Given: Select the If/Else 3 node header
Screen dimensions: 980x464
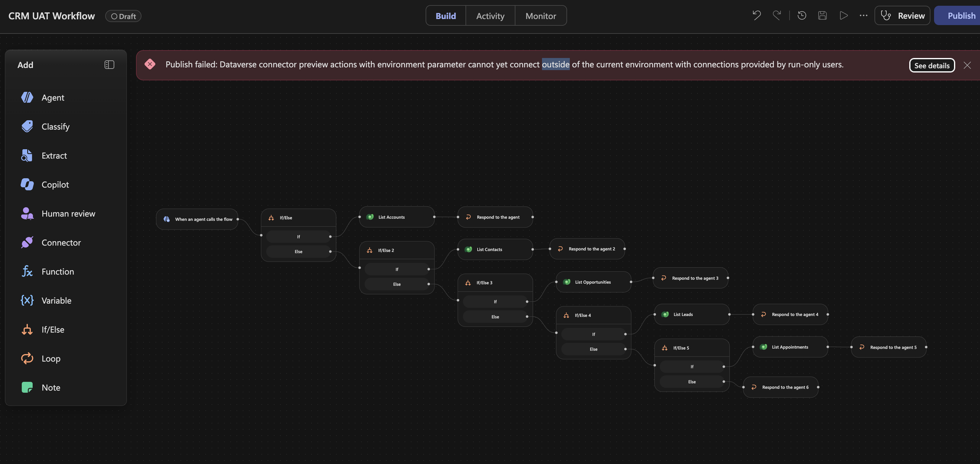Looking at the screenshot, I should click(x=495, y=283).
